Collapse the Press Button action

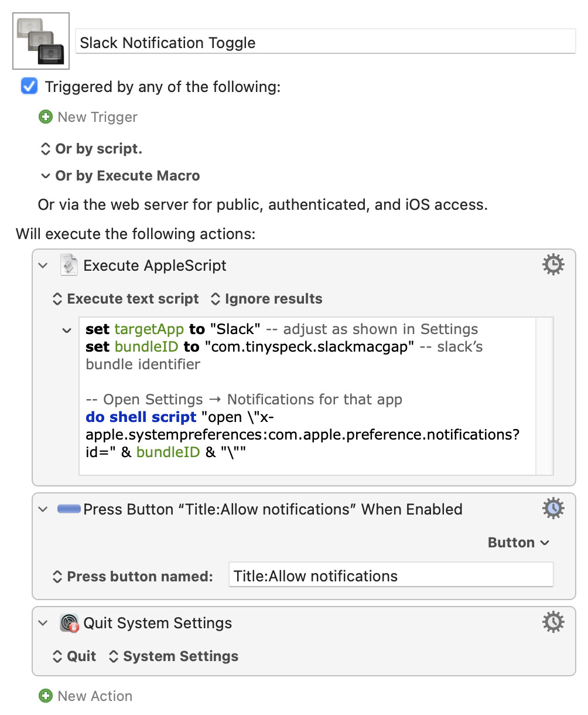point(43,509)
